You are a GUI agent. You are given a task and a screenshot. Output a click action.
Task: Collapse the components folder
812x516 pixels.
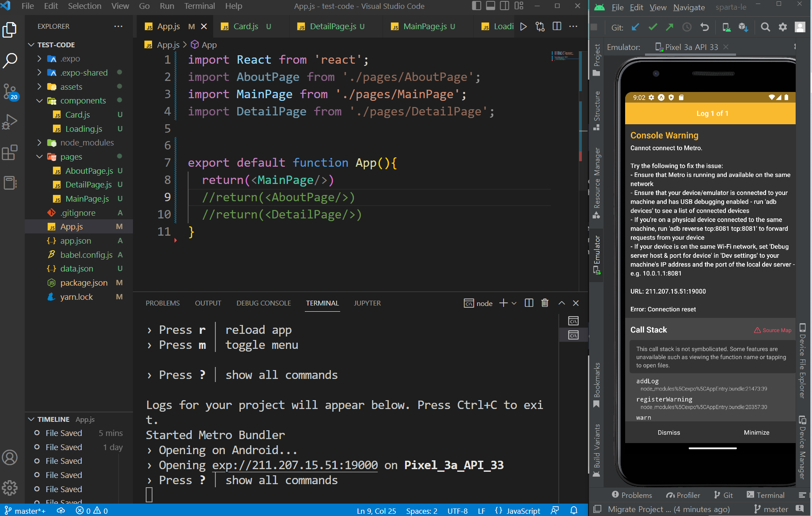pyautogui.click(x=39, y=101)
